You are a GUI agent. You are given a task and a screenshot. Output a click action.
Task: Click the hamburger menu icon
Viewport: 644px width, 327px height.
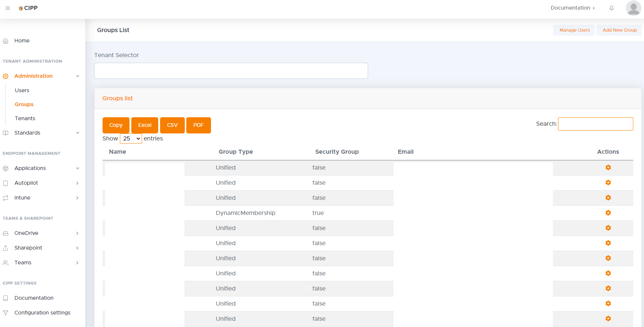(x=8, y=8)
